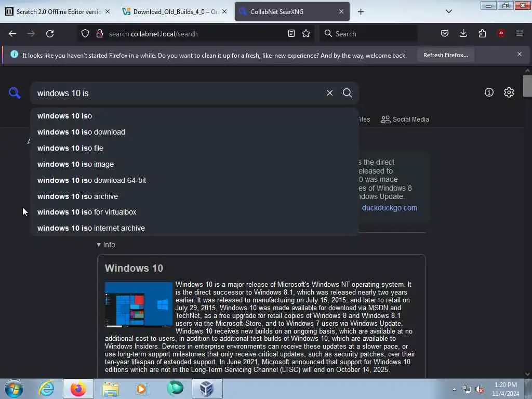Click the scrollbar down arrow
532x399 pixels.
[527, 374]
